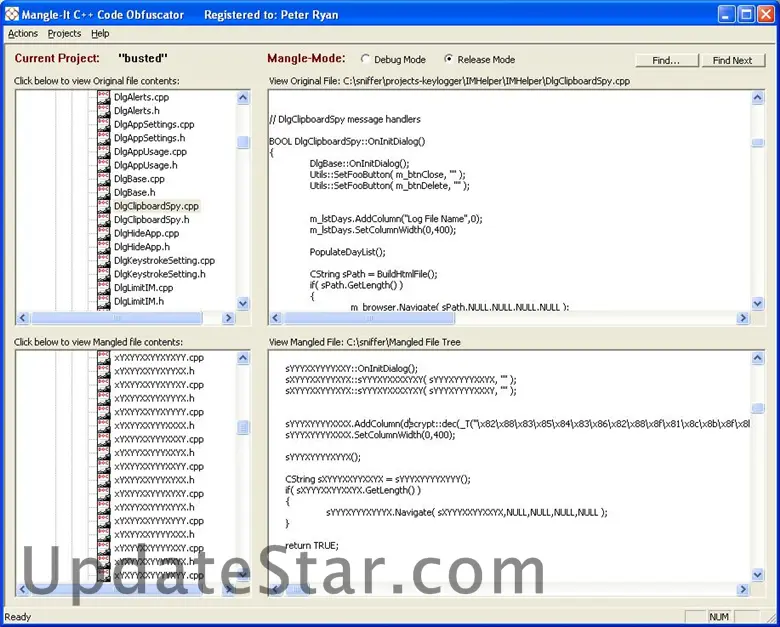The width and height of the screenshot is (780, 627).
Task: Click icon beside mangled file xYXYYXXYYXYXYY.cpp
Action: point(103,357)
